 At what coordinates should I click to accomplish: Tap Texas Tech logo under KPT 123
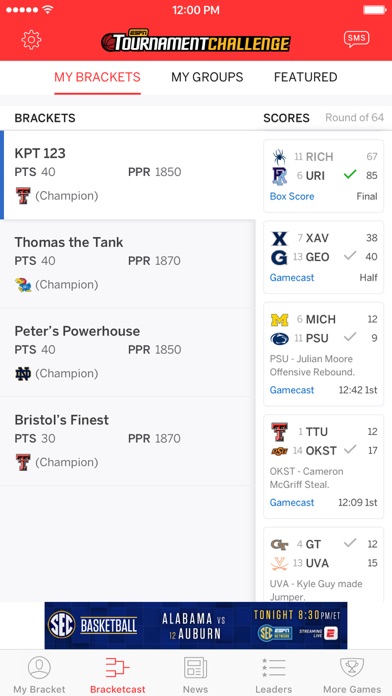[x=23, y=196]
